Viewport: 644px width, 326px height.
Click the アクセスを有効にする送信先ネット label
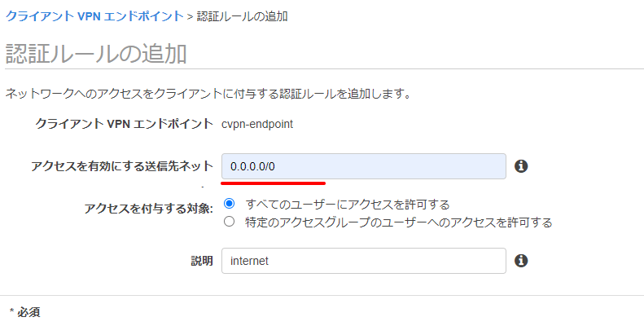122,166
